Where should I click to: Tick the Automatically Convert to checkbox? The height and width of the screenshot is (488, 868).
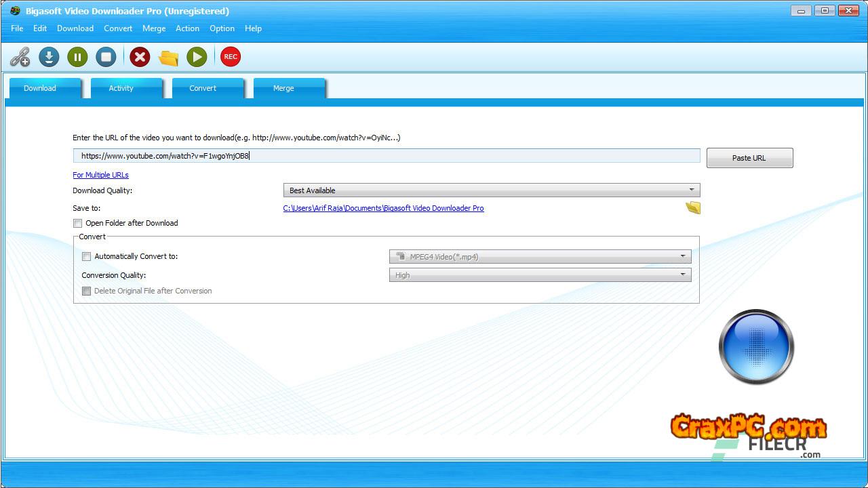pos(86,256)
